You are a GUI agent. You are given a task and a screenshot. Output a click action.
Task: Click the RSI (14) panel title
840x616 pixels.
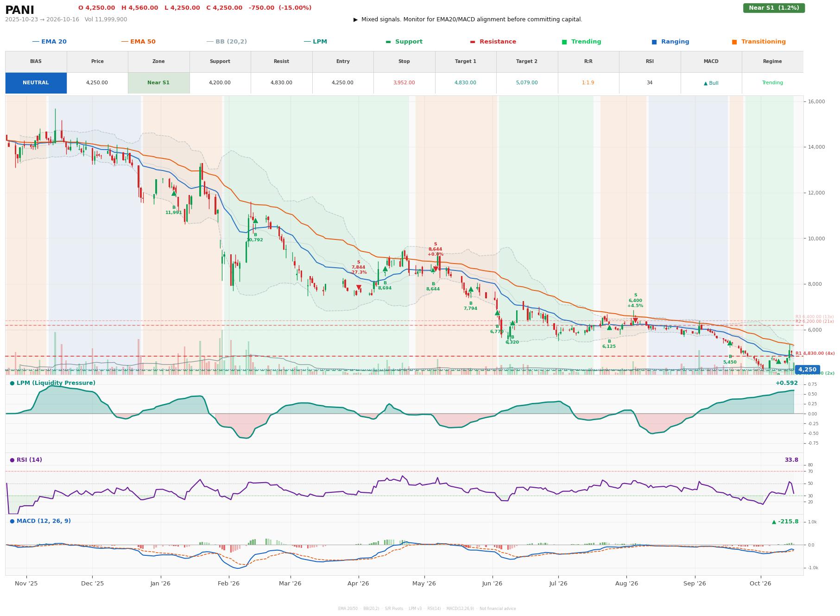click(x=26, y=460)
